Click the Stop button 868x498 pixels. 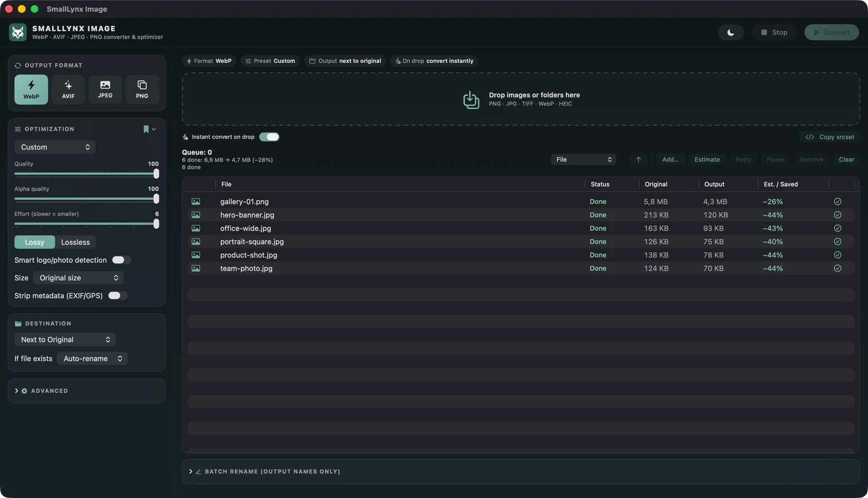point(775,32)
